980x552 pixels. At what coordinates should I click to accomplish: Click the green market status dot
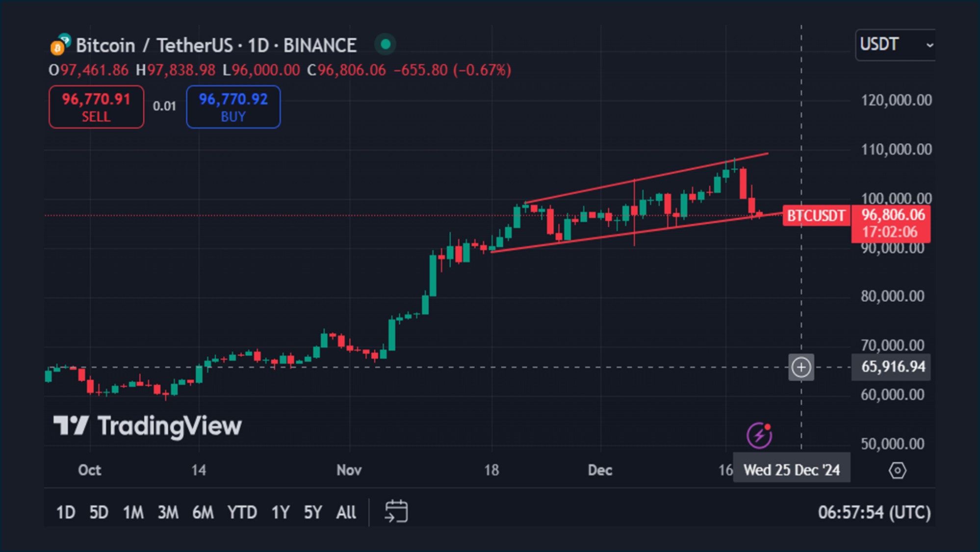[x=386, y=45]
